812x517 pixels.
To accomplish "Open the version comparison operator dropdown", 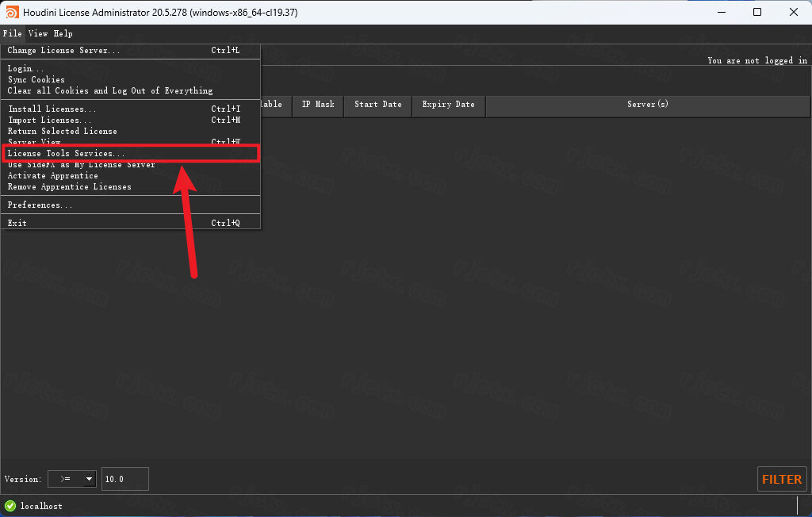I will coord(71,479).
